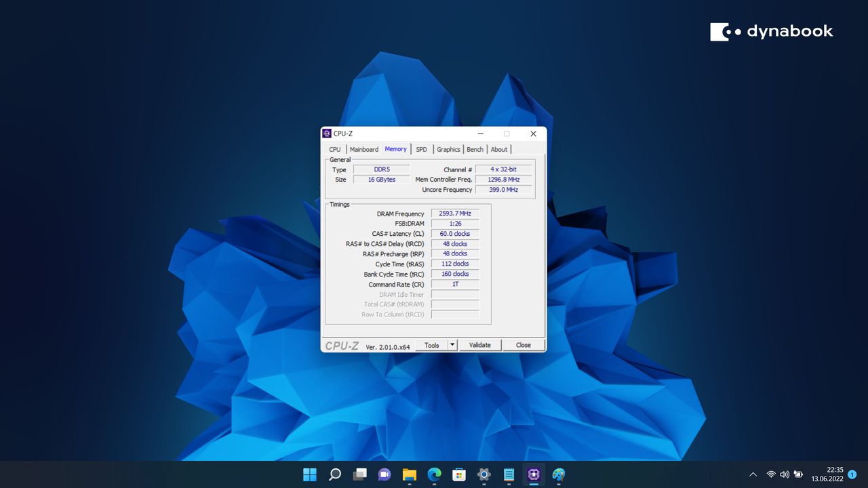868x488 pixels.
Task: Open File Explorer from the taskbar
Action: (409, 474)
